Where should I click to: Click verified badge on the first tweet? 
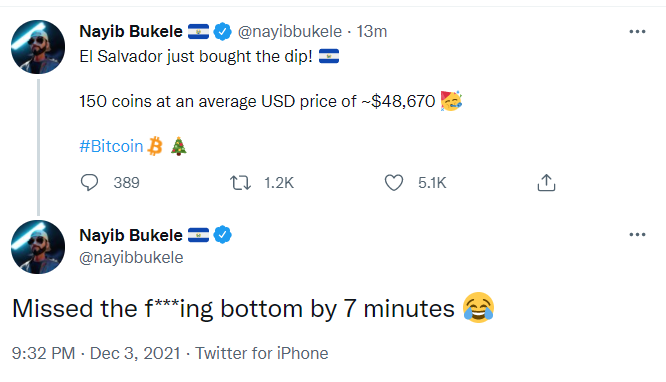[x=223, y=31]
